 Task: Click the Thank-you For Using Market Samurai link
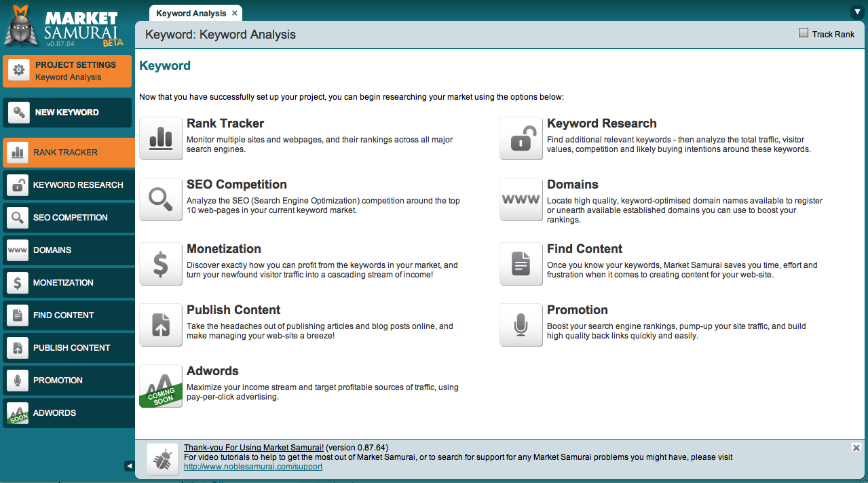tap(254, 448)
